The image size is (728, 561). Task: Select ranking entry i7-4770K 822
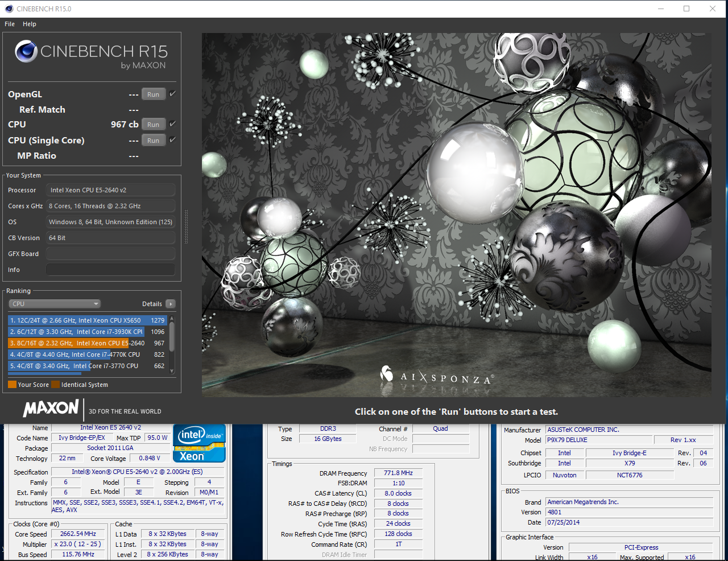pos(88,354)
